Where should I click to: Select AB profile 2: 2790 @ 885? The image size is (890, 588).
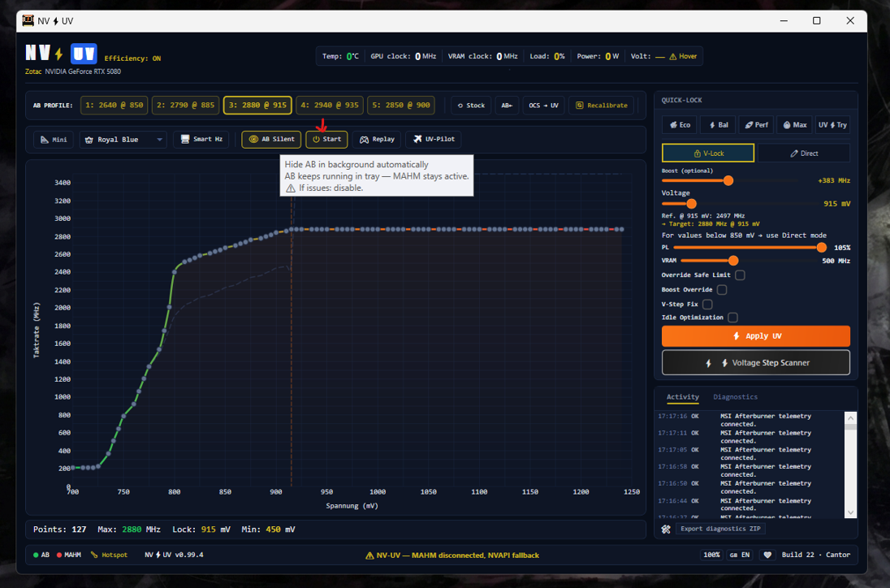pos(186,105)
